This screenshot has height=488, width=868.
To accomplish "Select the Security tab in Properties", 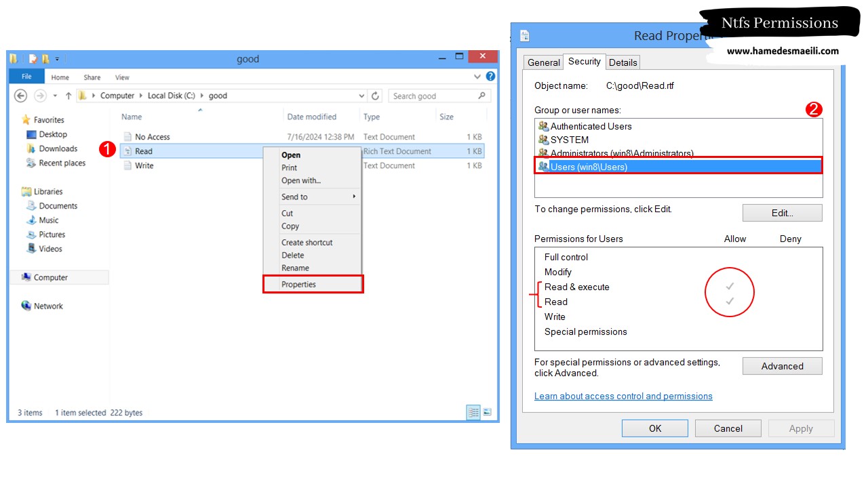I will tap(585, 61).
